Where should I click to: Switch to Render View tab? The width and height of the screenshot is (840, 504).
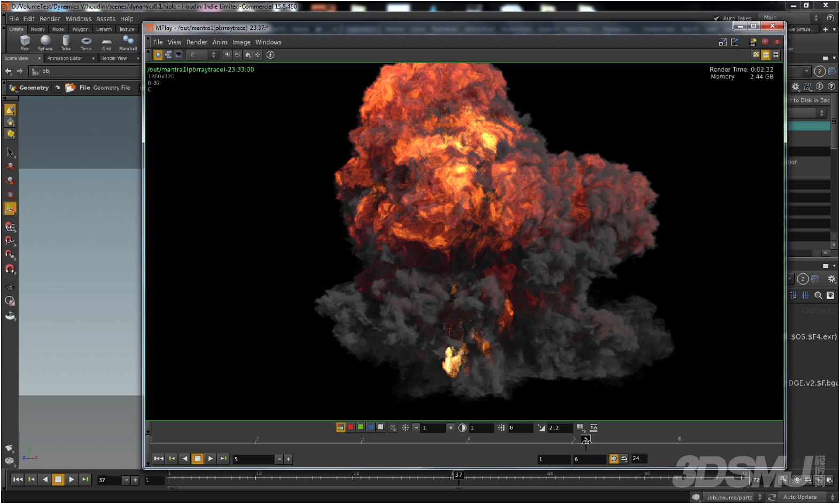pyautogui.click(x=114, y=58)
